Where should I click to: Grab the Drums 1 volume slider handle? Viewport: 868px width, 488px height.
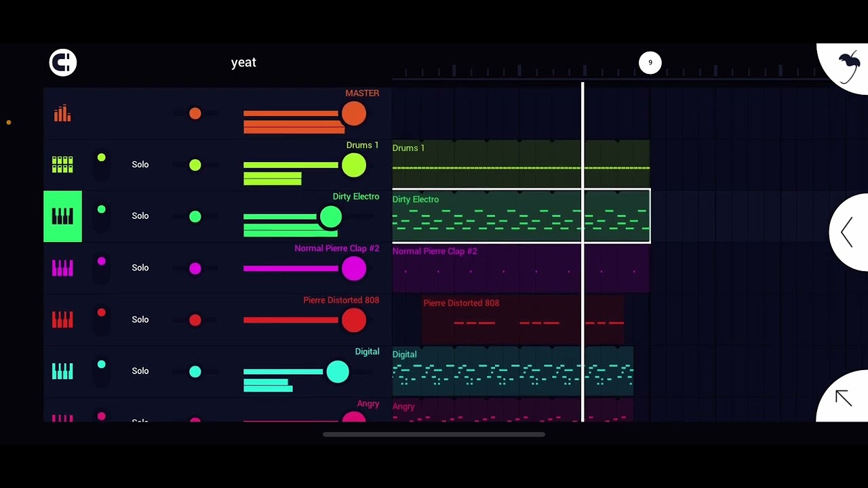(x=354, y=165)
